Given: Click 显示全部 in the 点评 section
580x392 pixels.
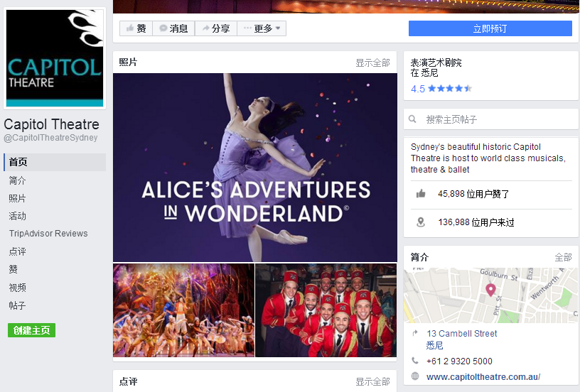Looking at the screenshot, I should pos(372,381).
